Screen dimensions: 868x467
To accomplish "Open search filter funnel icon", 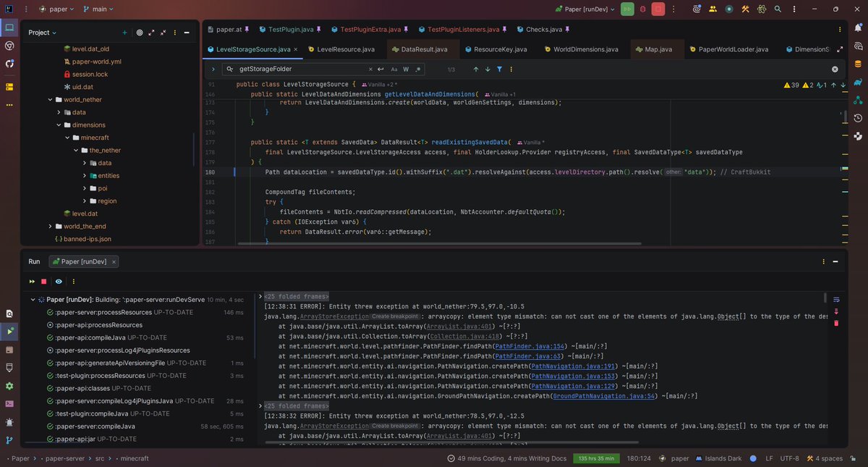I will (x=500, y=70).
